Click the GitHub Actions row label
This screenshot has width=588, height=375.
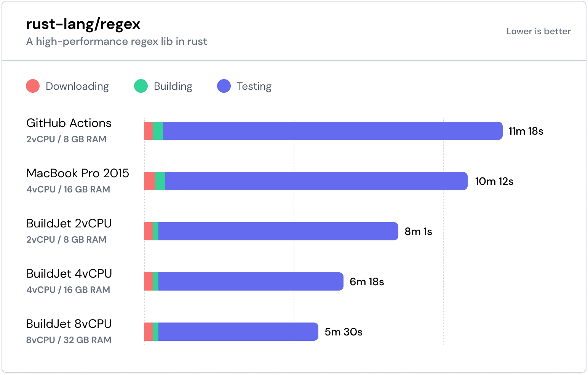pos(69,123)
